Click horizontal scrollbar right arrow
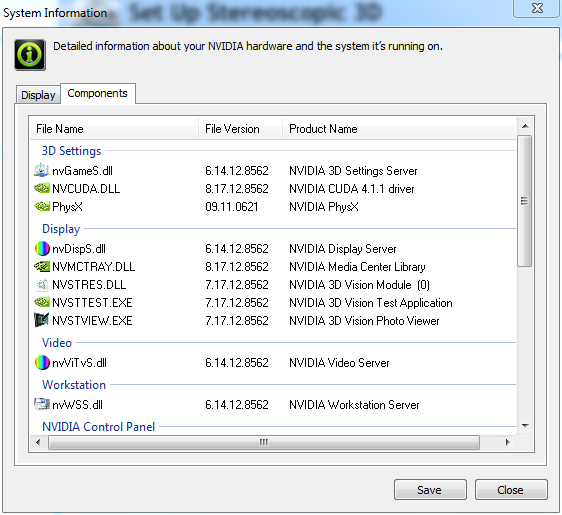The image size is (562, 515). point(508,442)
